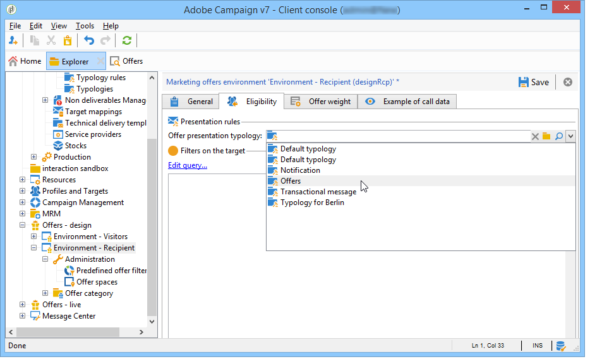590x364 pixels.
Task: Open the Edit menu
Action: coord(36,26)
